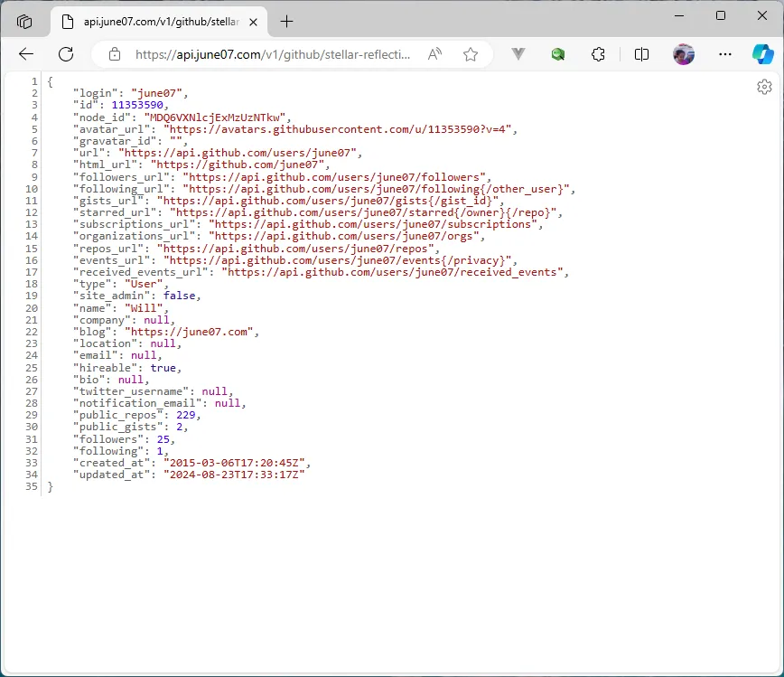The image size is (784, 677).
Task: Toggle split screen view
Action: point(641,54)
